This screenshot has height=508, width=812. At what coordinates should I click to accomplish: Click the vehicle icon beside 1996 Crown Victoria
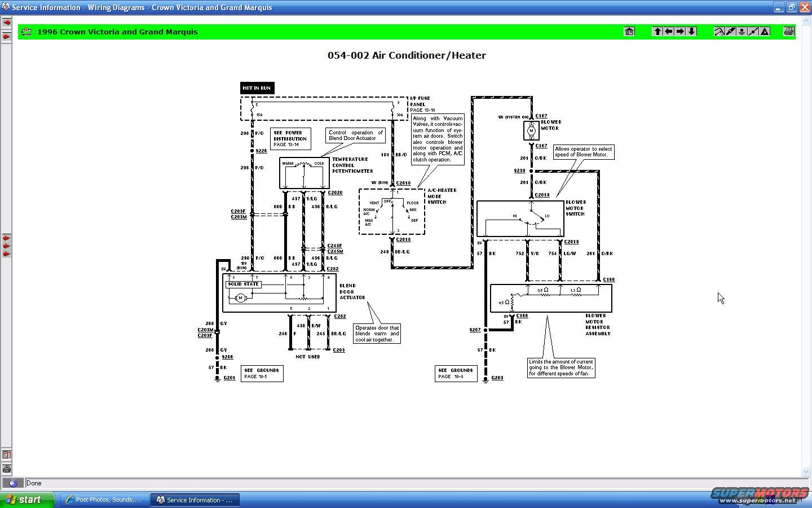coord(27,32)
